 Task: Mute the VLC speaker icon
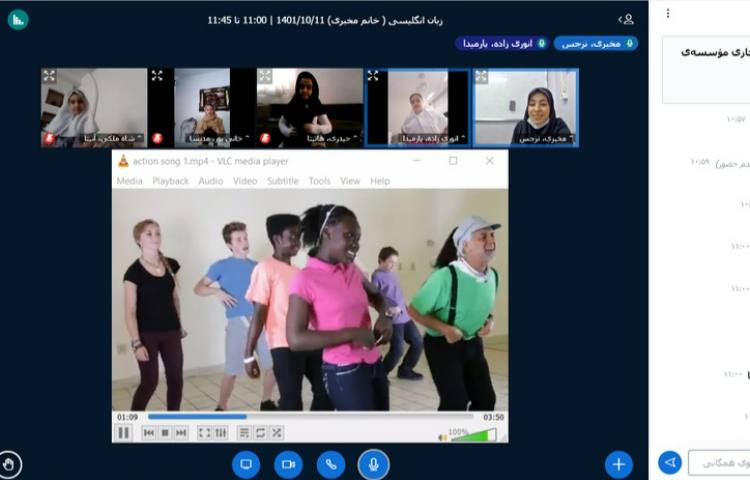(x=443, y=436)
